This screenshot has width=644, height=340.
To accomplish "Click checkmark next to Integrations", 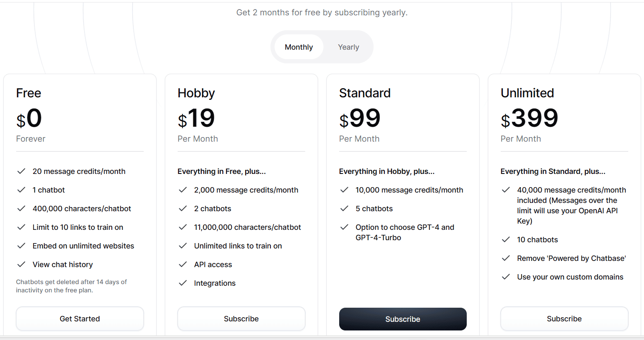I will tap(183, 283).
